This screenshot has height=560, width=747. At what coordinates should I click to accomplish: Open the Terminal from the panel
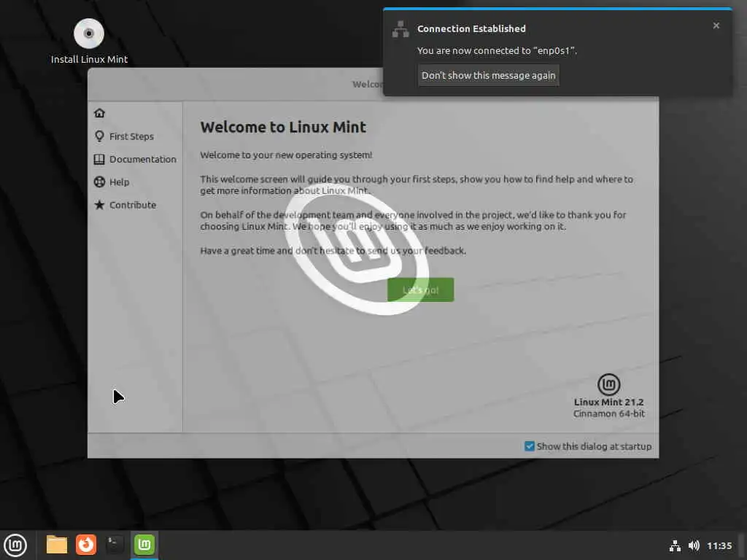coord(115,544)
